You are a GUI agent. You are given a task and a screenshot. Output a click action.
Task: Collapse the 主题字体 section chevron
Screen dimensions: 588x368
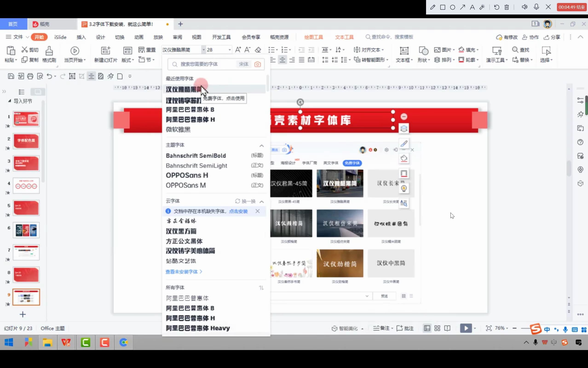pos(262,146)
